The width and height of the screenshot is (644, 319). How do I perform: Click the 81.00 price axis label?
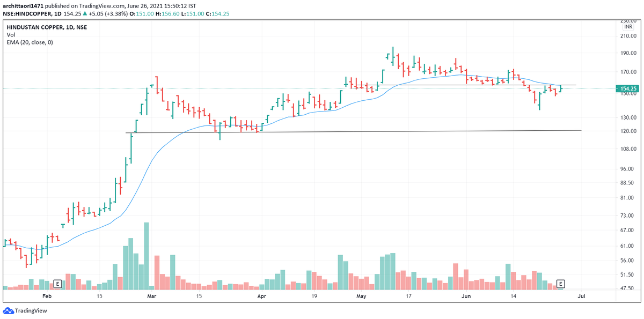point(627,198)
